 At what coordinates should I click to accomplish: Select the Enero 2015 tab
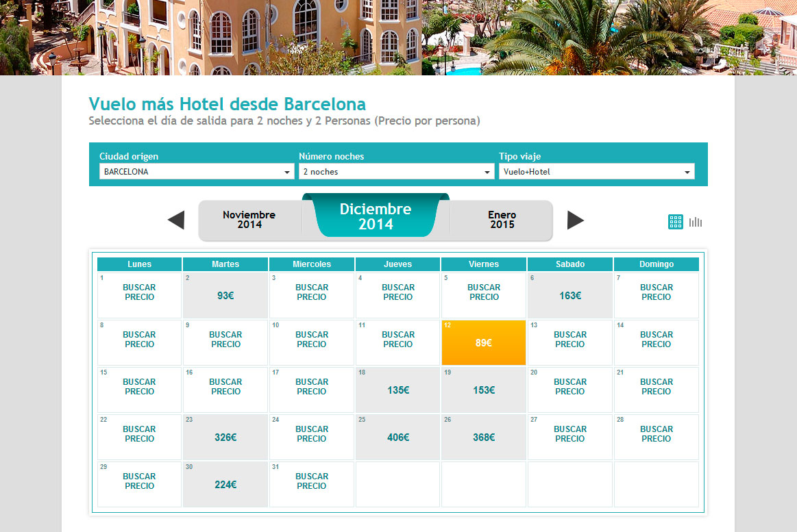[502, 220]
